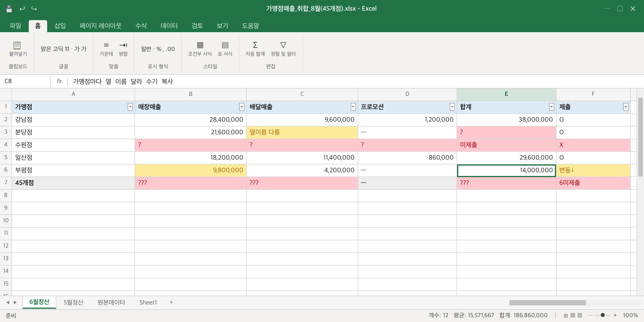Click 자동 합계 AutoSum sigma icon

tap(255, 45)
